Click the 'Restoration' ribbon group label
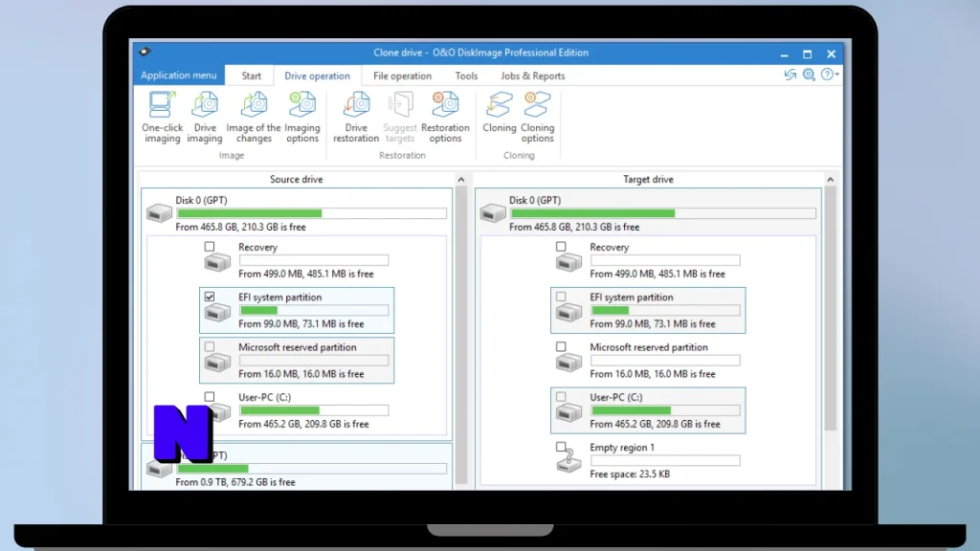 click(402, 156)
